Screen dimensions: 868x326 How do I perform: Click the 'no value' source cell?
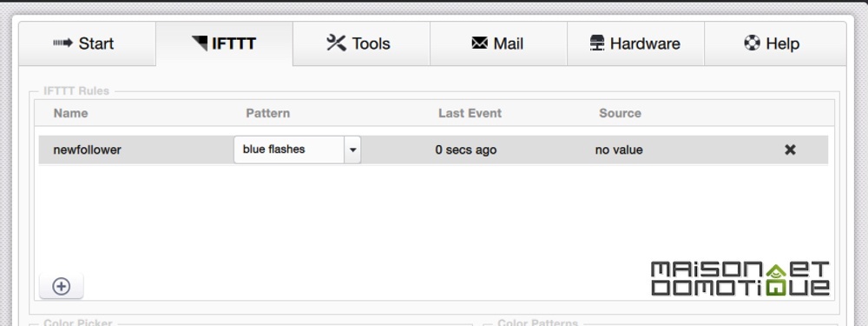coord(619,150)
